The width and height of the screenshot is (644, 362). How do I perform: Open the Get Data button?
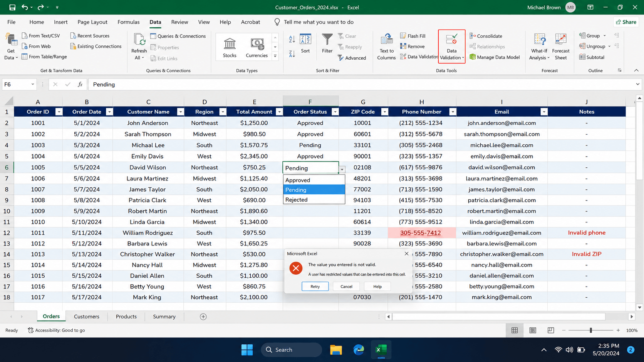tap(11, 47)
